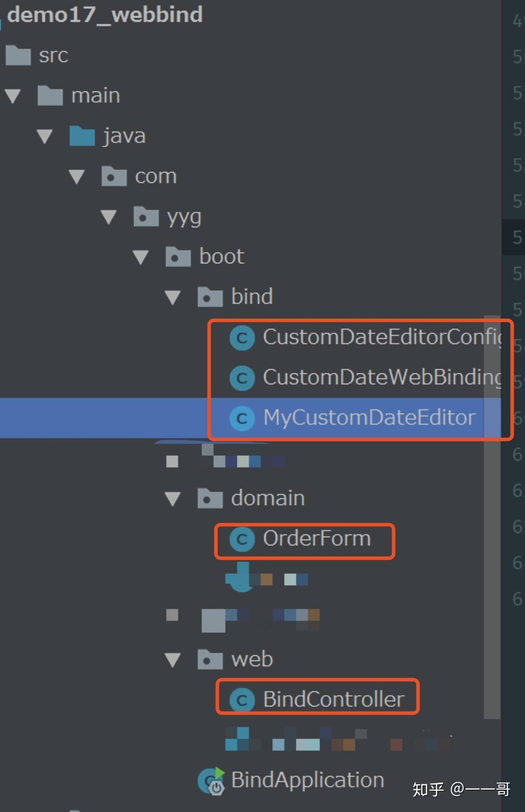Click the domain package icon
This screenshot has height=812, width=525.
pyautogui.click(x=210, y=498)
